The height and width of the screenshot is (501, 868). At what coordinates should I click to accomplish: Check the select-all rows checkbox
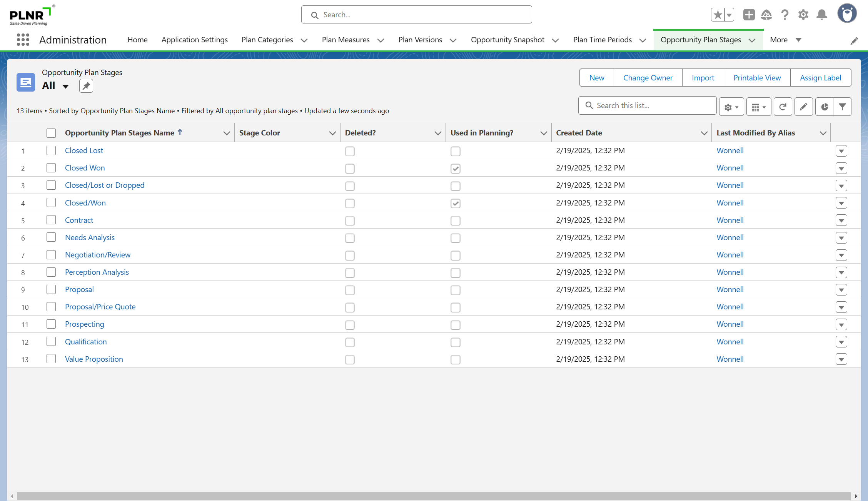tap(51, 133)
